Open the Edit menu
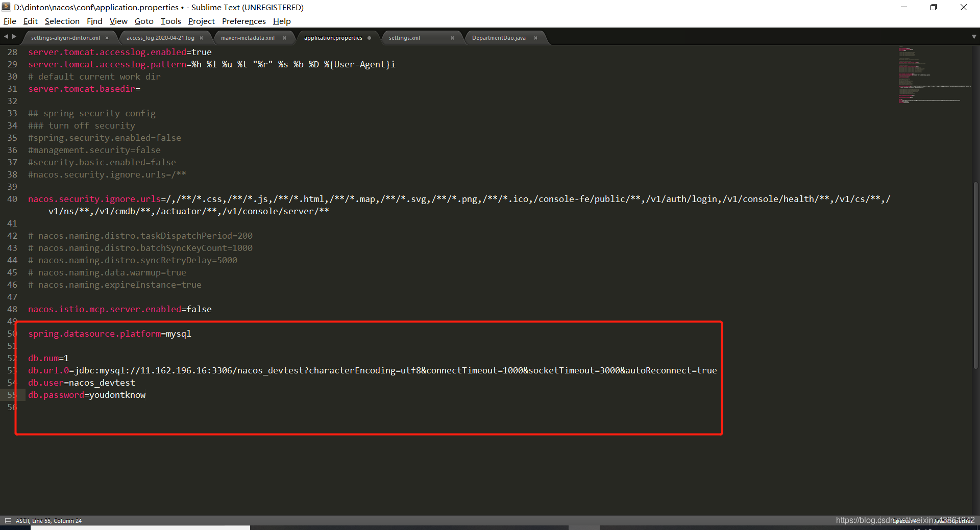This screenshot has height=530, width=980. pos(30,21)
